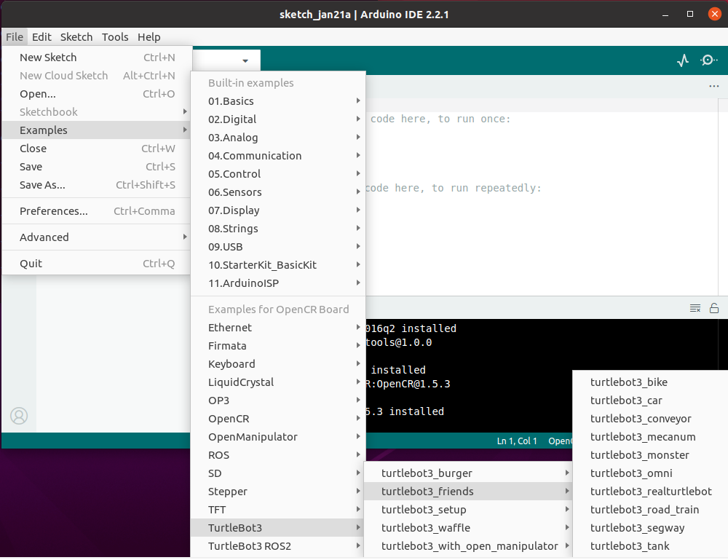Toggle the output scroll lock icon

click(x=714, y=308)
